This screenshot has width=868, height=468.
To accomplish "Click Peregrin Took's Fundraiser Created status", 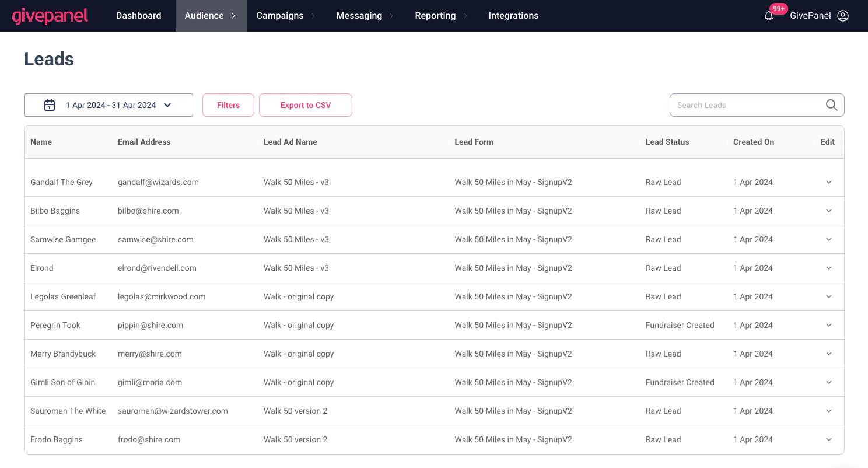I will click(680, 325).
